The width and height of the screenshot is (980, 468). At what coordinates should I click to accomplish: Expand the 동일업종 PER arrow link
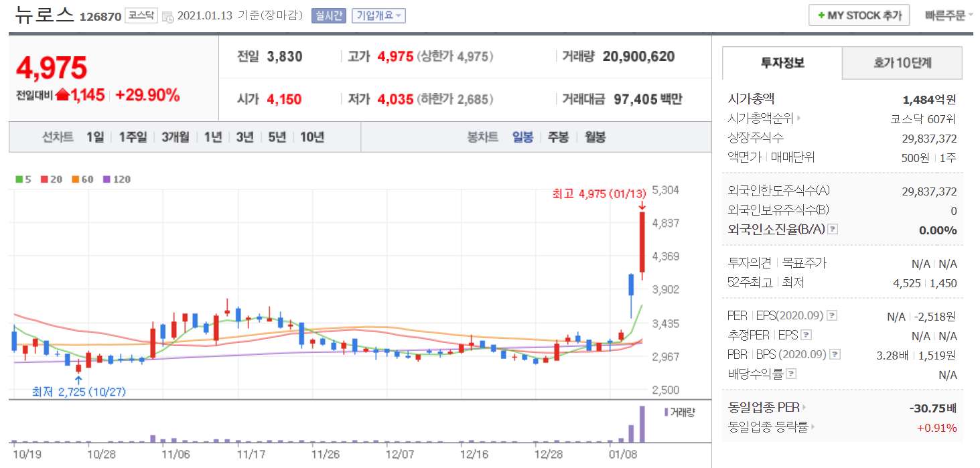click(x=804, y=407)
